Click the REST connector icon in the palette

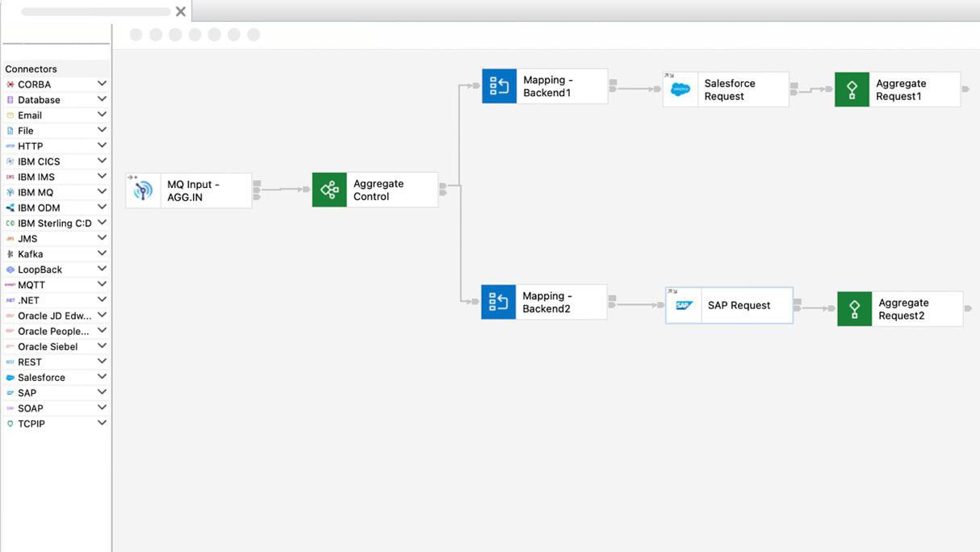(12, 362)
